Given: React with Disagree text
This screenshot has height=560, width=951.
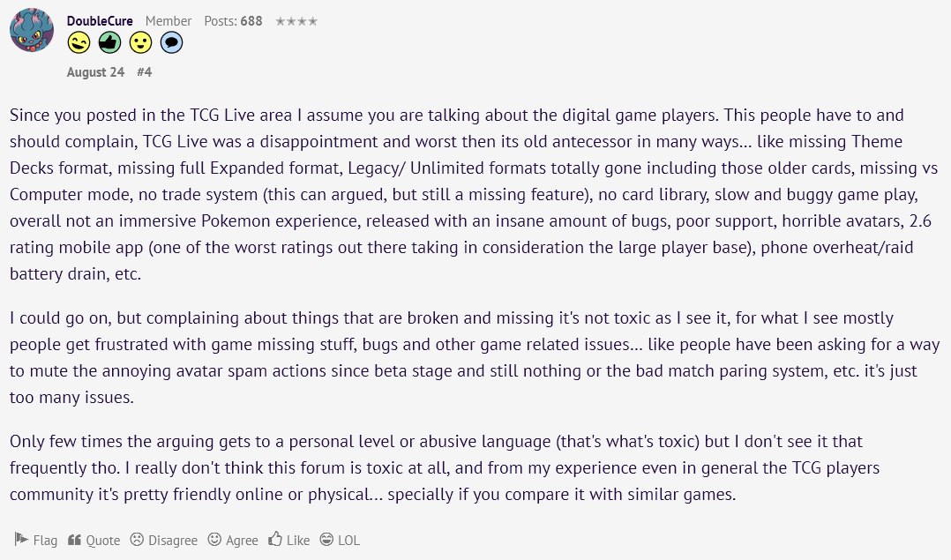Looking at the screenshot, I should (x=173, y=540).
